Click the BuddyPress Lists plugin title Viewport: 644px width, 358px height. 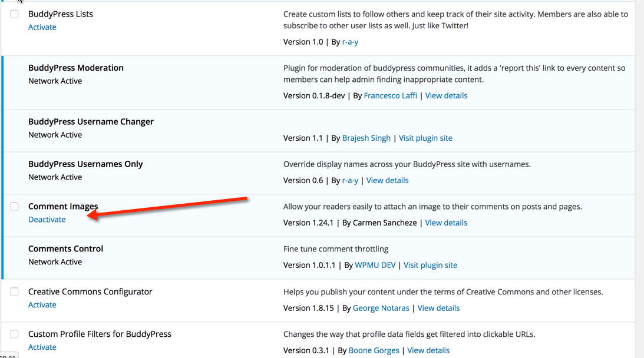[x=61, y=14]
